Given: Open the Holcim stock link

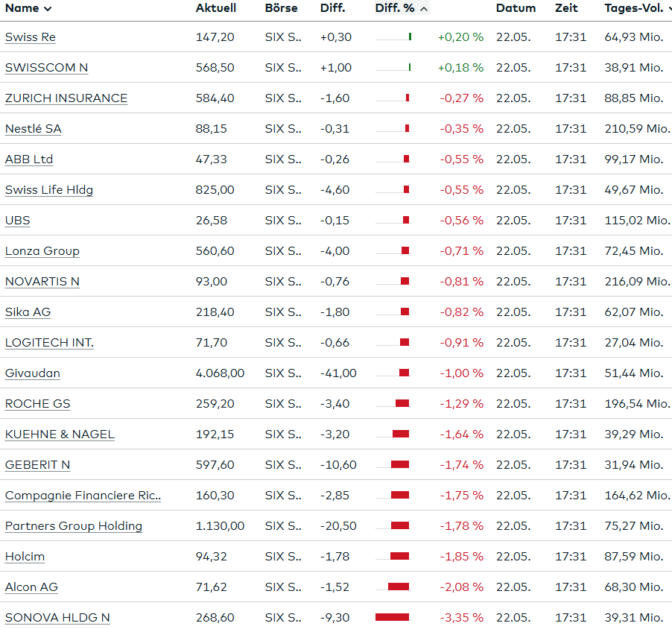Looking at the screenshot, I should (25, 557).
